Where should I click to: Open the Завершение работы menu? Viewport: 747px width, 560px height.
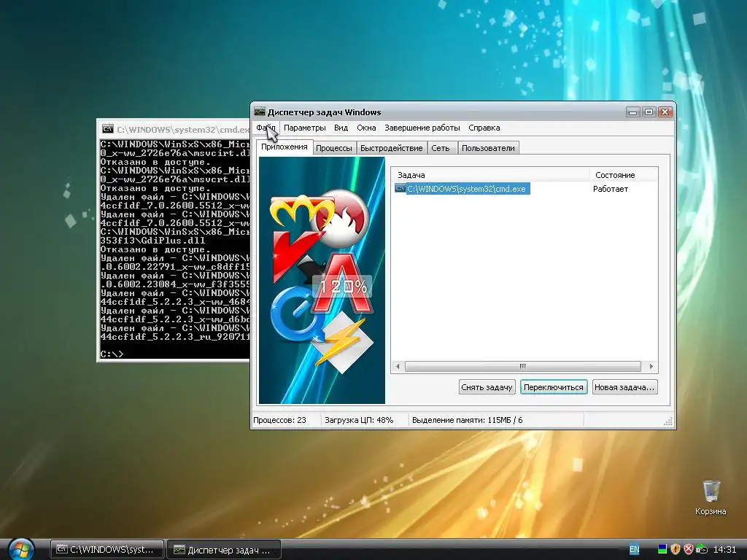coord(422,128)
